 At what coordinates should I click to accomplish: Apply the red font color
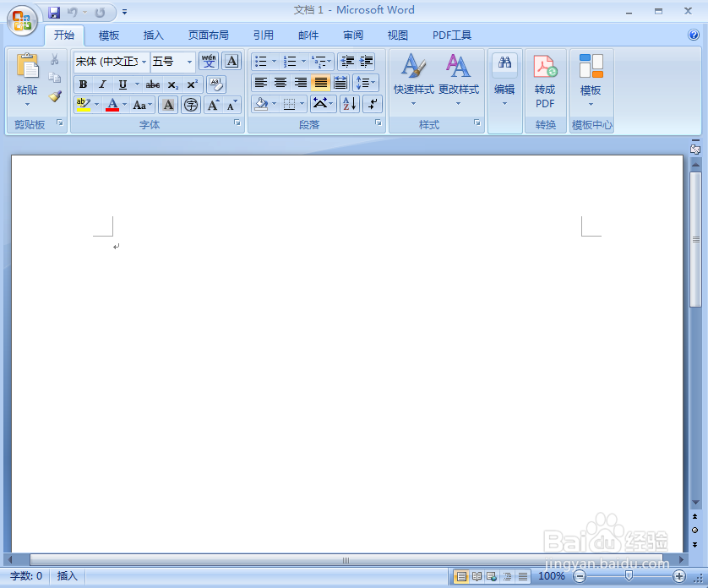[x=112, y=106]
